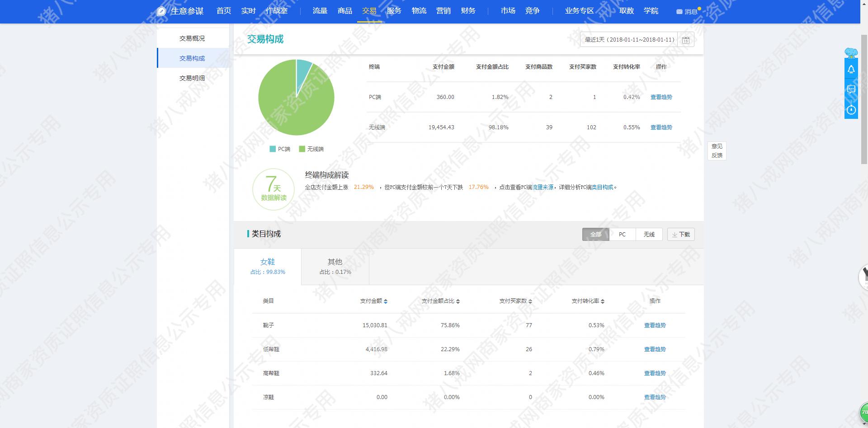View trend for 无线端 row
Screen dimensions: 868x428
tap(661, 127)
